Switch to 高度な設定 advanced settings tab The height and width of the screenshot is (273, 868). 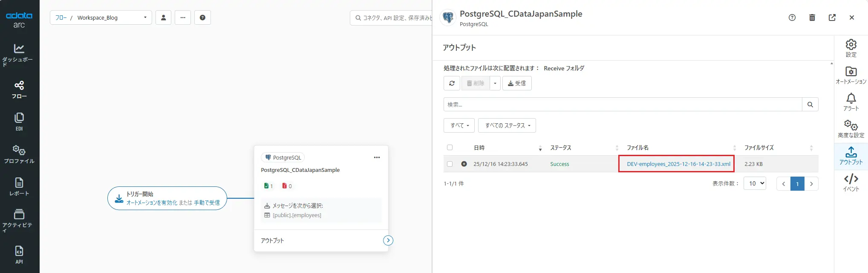click(x=851, y=129)
